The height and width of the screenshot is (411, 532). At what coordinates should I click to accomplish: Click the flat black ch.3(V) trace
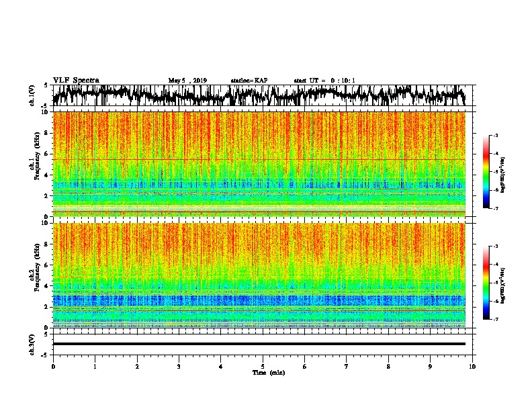pyautogui.click(x=259, y=344)
